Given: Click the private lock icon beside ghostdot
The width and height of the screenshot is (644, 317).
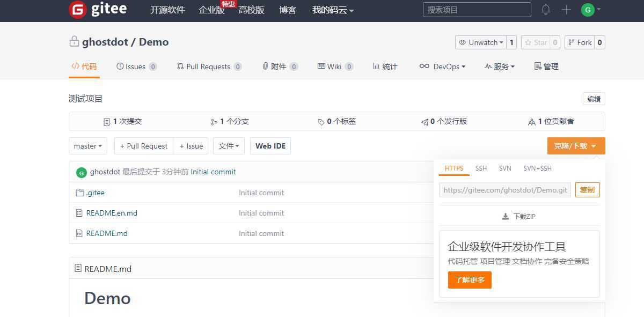Looking at the screenshot, I should click(74, 41).
